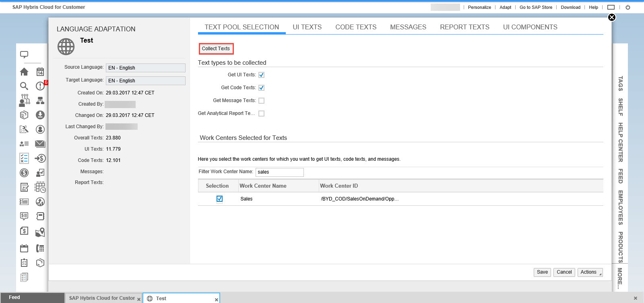644x303 pixels.
Task: Open the alert icon with red badge
Action: [40, 86]
